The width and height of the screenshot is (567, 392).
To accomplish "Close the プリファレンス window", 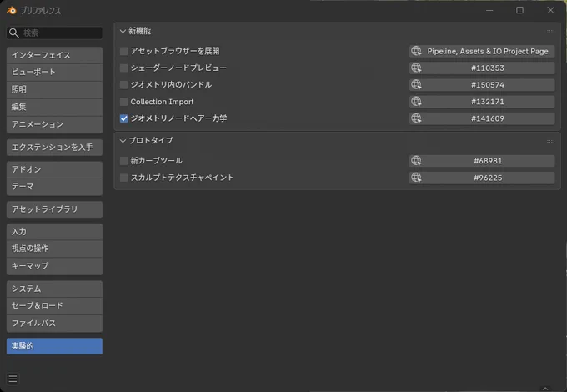I will (550, 10).
